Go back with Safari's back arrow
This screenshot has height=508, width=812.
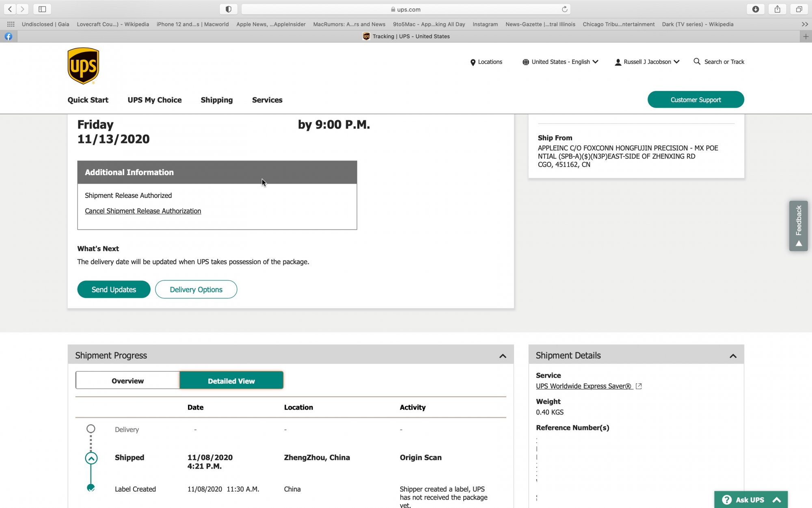click(x=10, y=9)
